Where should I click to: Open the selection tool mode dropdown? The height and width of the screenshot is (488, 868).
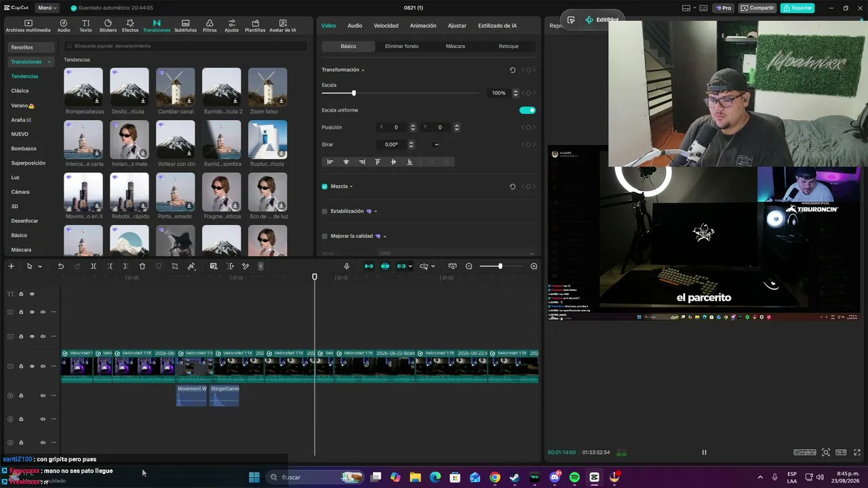click(39, 266)
